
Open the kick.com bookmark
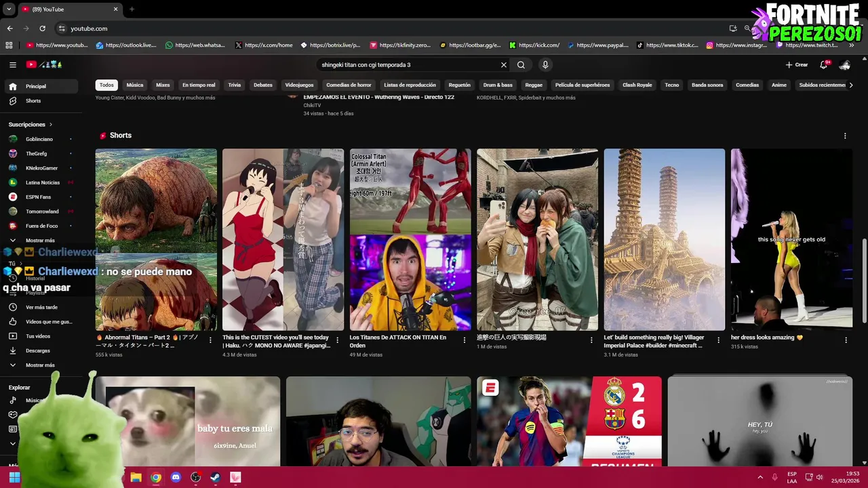coord(534,45)
